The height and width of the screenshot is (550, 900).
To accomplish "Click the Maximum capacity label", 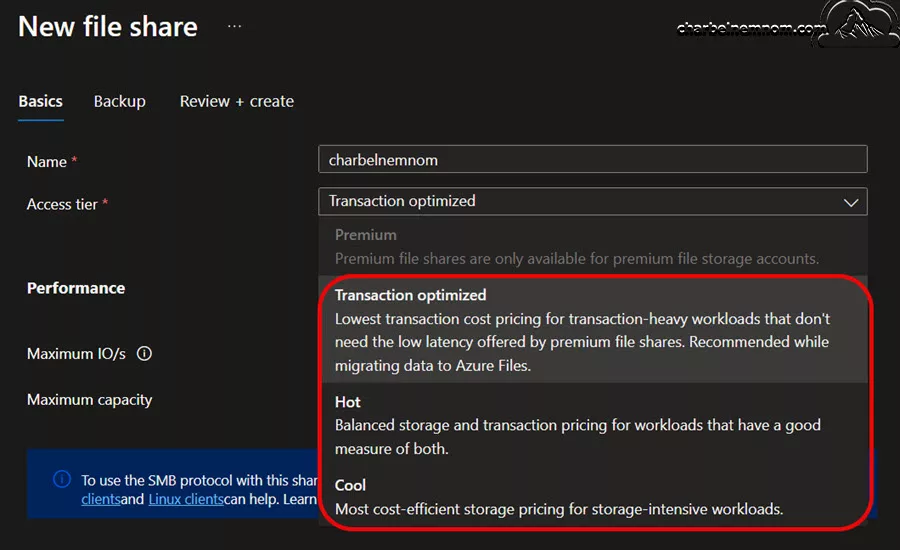I will (x=90, y=400).
